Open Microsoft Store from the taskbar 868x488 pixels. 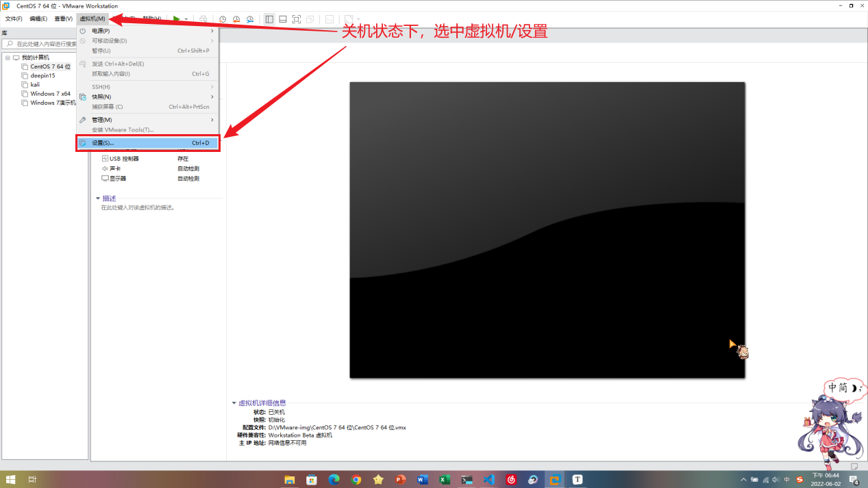coord(312,480)
